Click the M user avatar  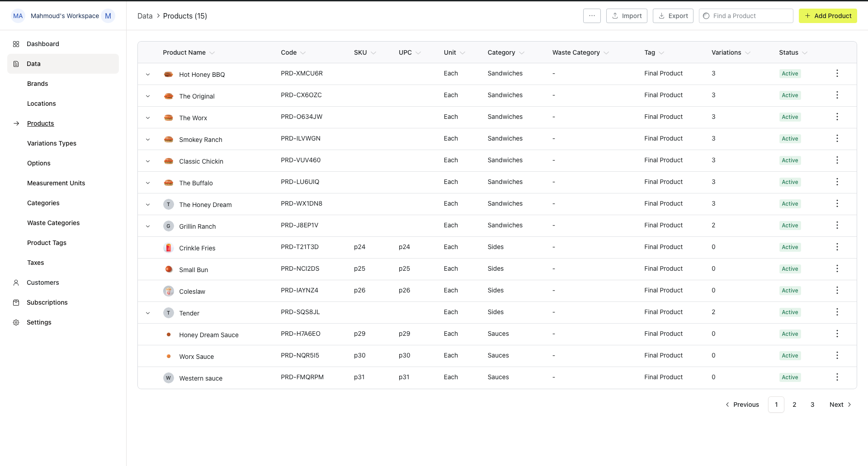[108, 16]
